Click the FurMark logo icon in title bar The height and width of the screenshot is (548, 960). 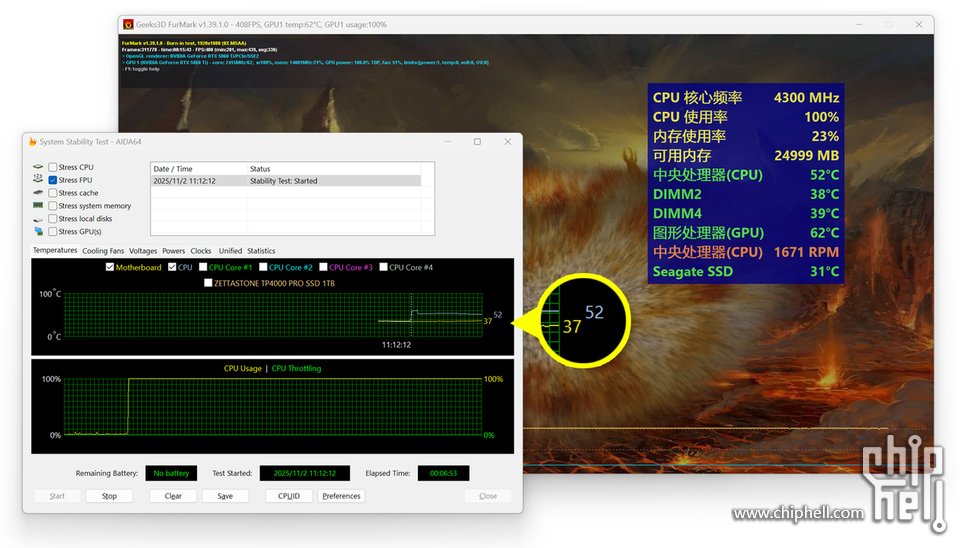pos(127,24)
